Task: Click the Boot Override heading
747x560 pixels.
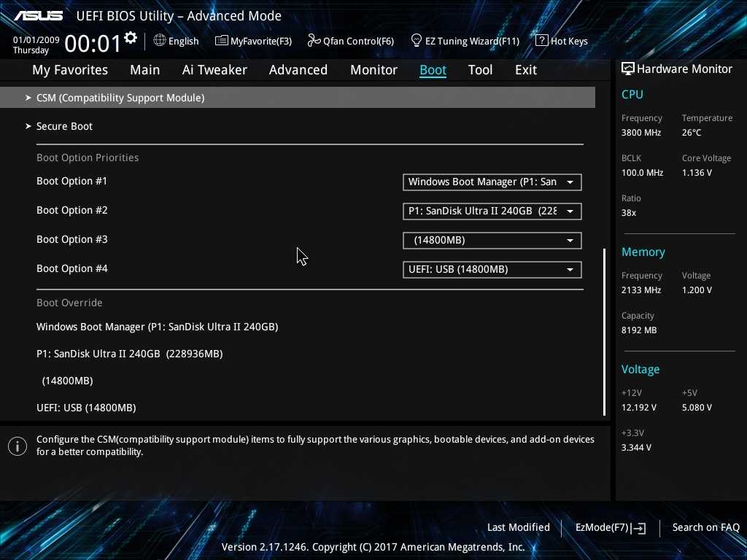Action: click(69, 303)
